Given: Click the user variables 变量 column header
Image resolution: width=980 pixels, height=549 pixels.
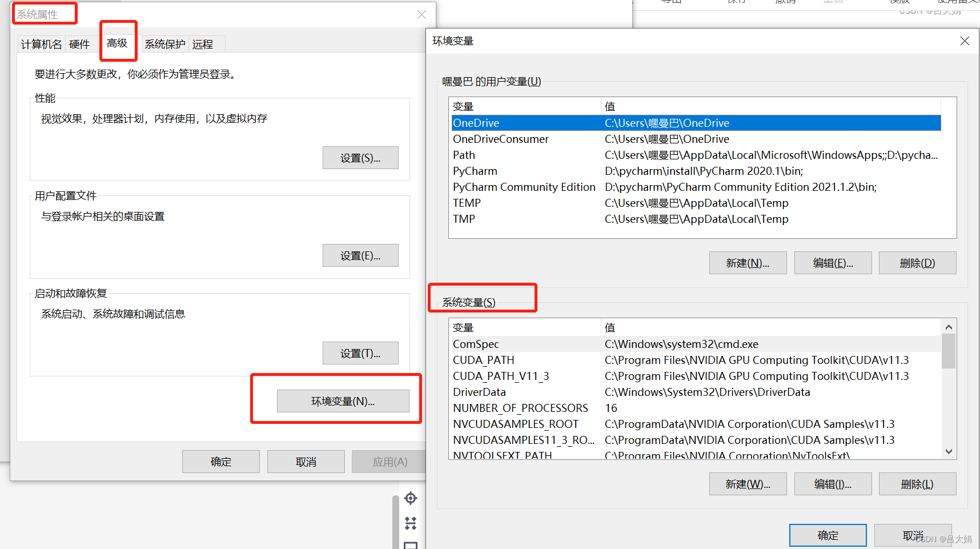Looking at the screenshot, I should (x=525, y=106).
